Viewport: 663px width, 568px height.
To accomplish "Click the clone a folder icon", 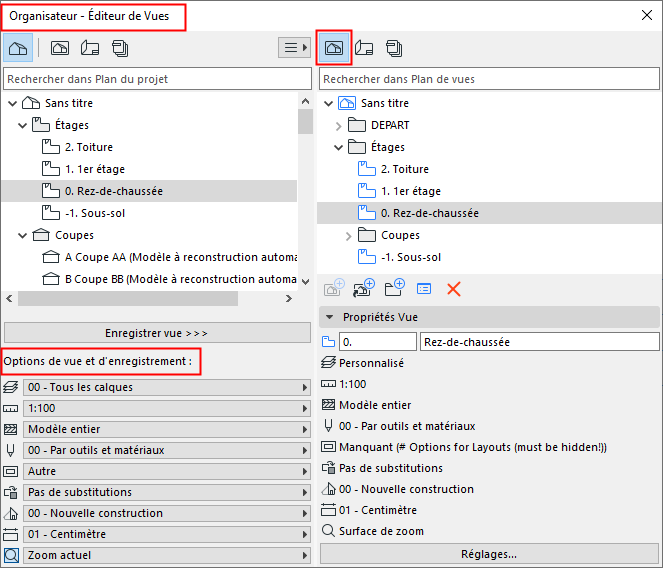I will pyautogui.click(x=364, y=288).
